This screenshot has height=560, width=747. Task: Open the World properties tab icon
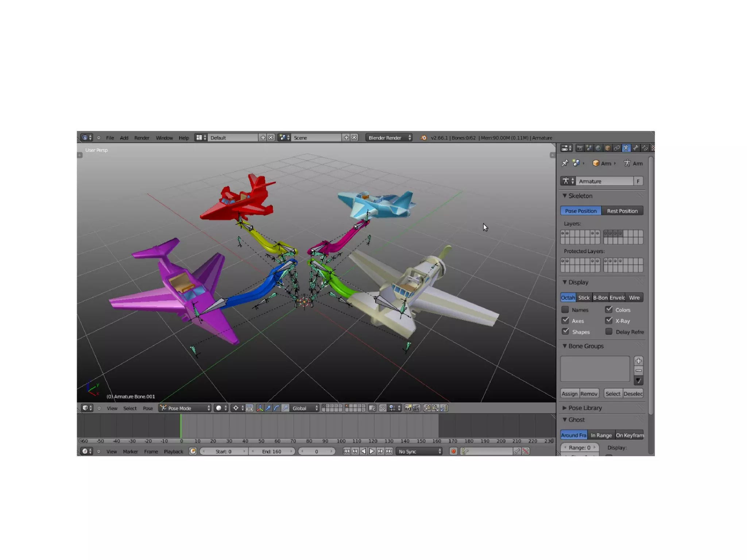598,148
